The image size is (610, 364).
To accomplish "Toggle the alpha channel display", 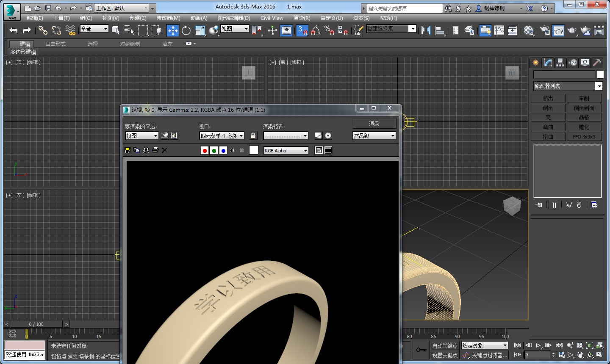I will (x=233, y=150).
